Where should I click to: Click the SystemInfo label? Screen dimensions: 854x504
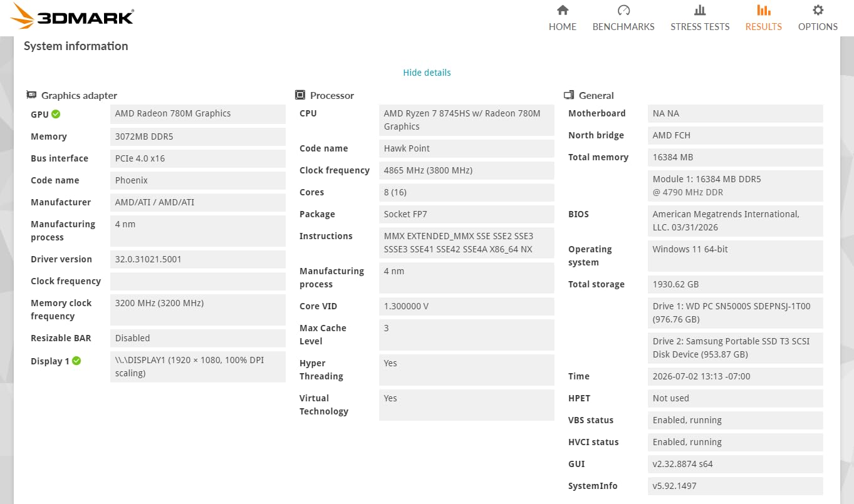point(593,486)
